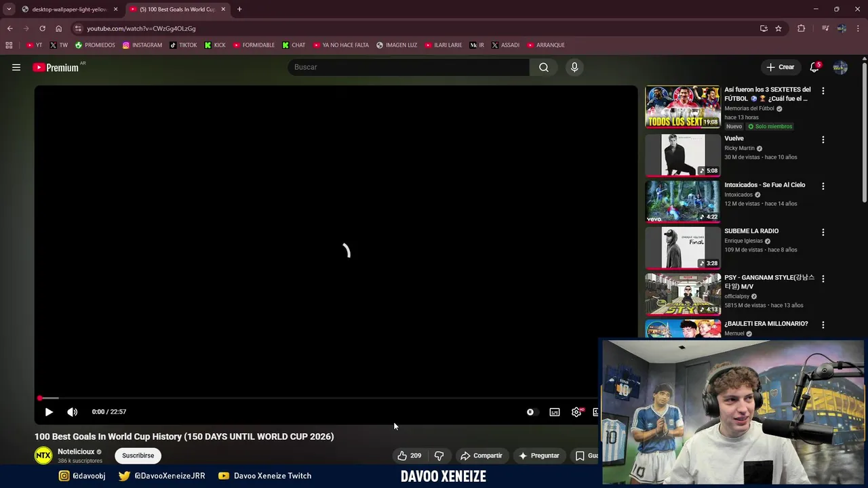
Task: Go to browser home page
Action: (x=58, y=28)
